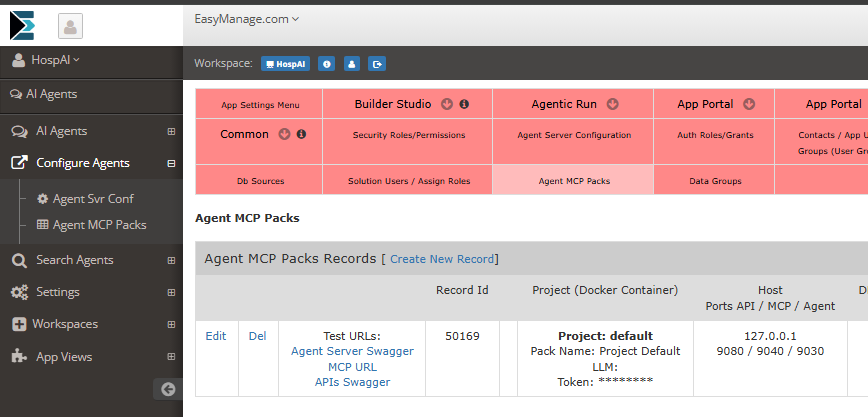The width and height of the screenshot is (868, 417).
Task: Click Create New Record link
Action: click(x=442, y=259)
